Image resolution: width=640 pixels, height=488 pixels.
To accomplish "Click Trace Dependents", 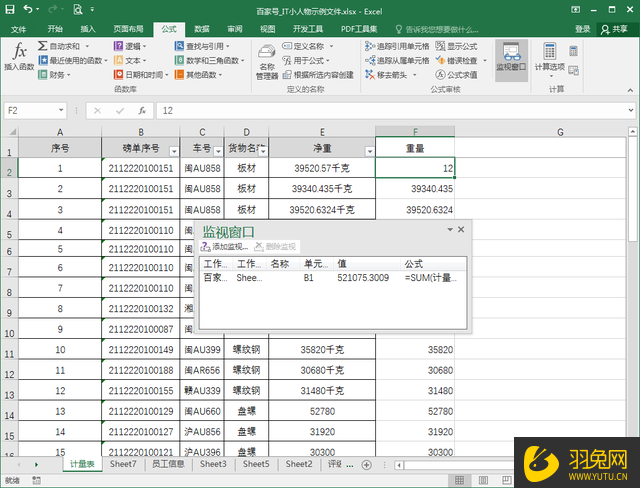I will point(397,60).
